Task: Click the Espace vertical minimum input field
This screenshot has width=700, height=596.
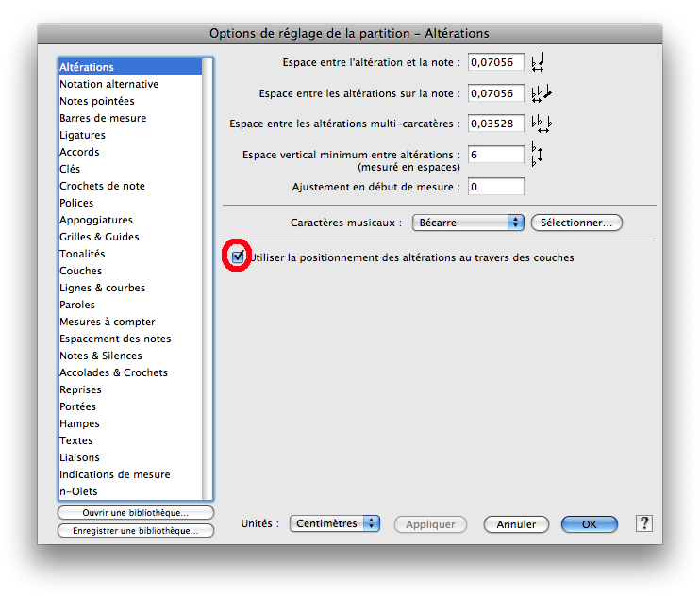Action: point(495,154)
